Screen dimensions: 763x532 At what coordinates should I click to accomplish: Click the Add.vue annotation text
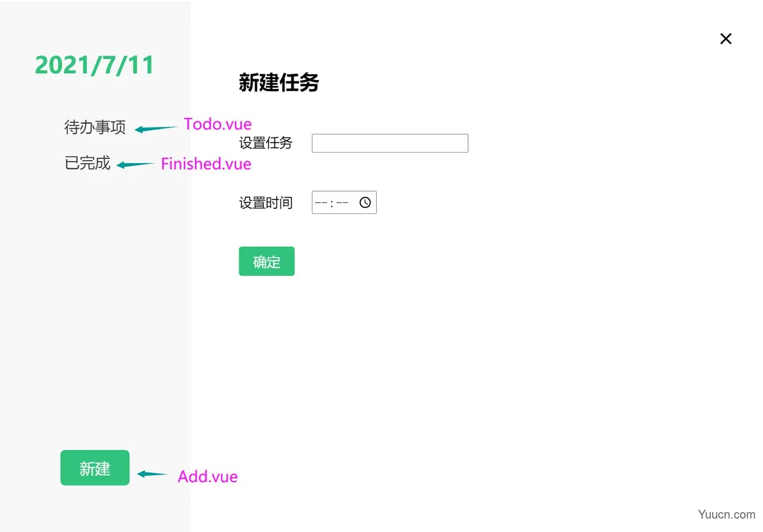point(207,476)
